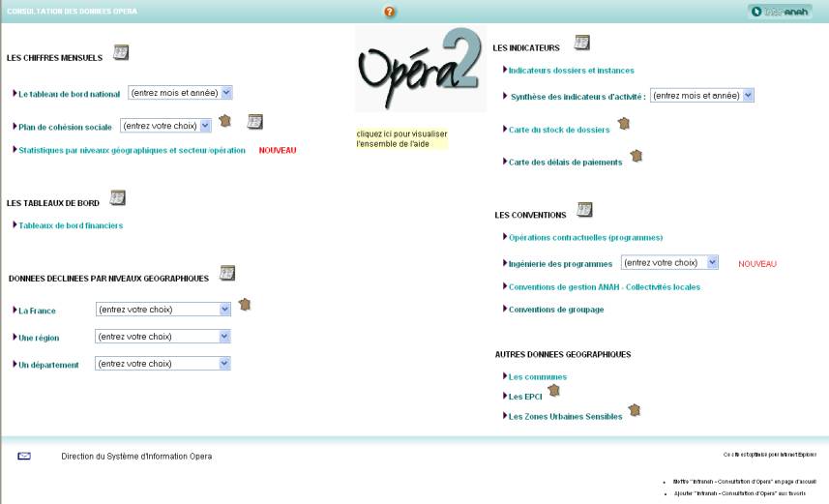Open Les Zones Urbaines Sensibles link
Viewport: 829px width, 504px height.
pos(565,417)
